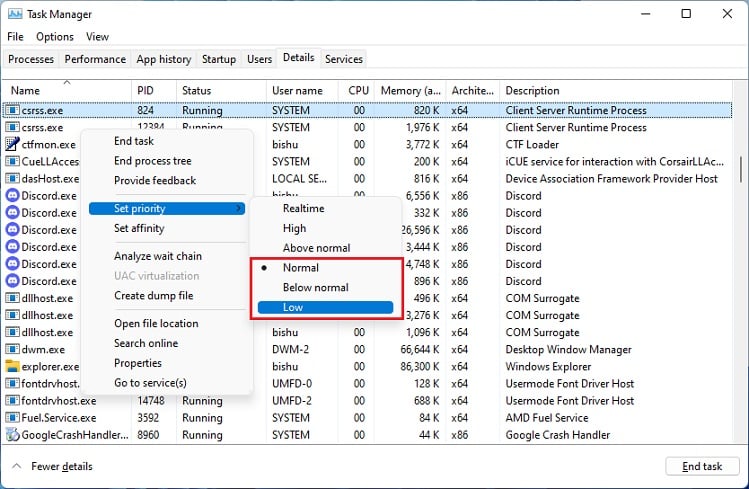Select Normal priority radio option

(x=301, y=268)
